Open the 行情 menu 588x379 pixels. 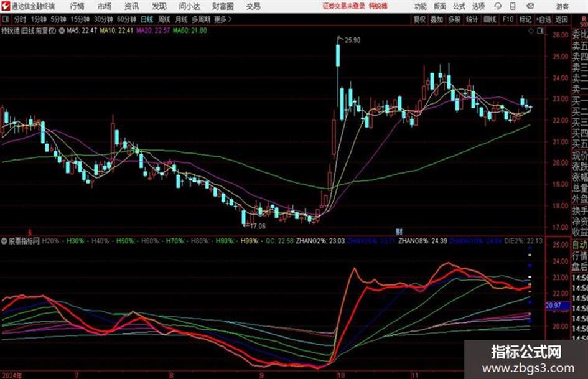[77, 6]
